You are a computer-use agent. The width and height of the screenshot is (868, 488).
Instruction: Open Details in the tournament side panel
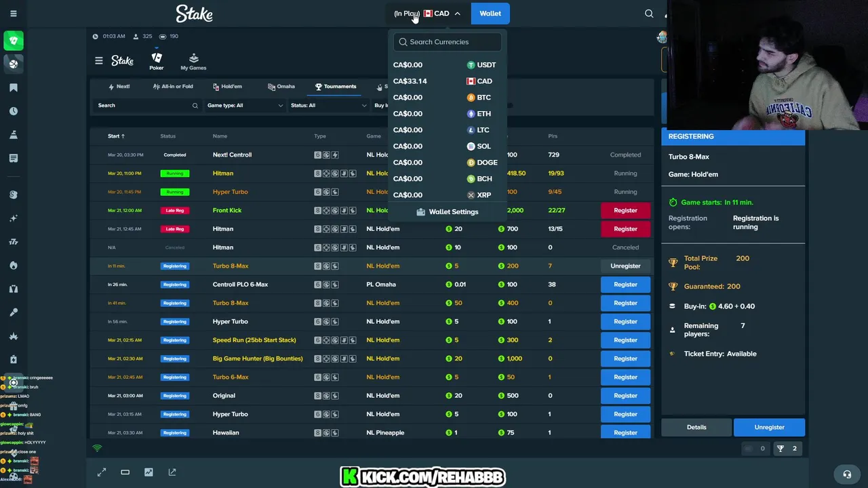(696, 428)
